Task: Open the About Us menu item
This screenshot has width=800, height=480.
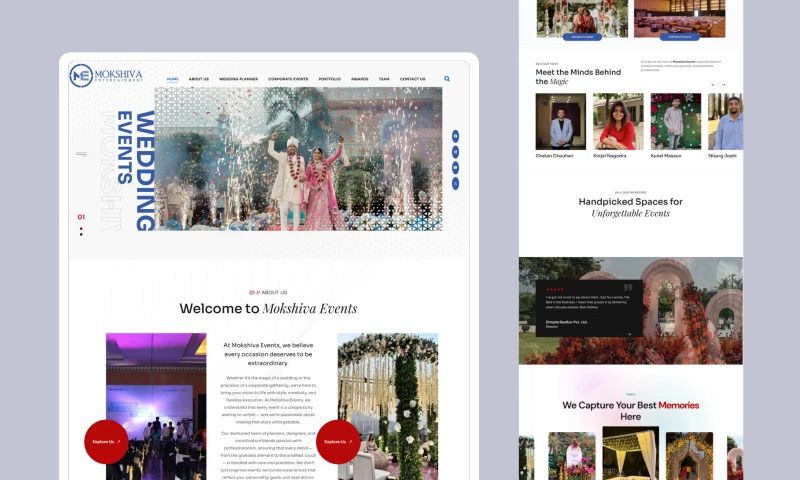Action: pyautogui.click(x=198, y=79)
